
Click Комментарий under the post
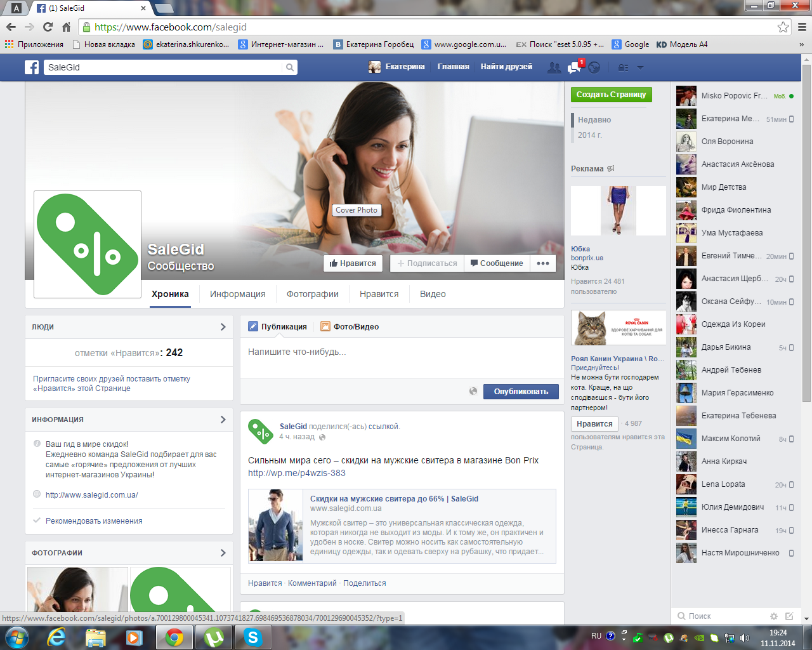point(312,583)
